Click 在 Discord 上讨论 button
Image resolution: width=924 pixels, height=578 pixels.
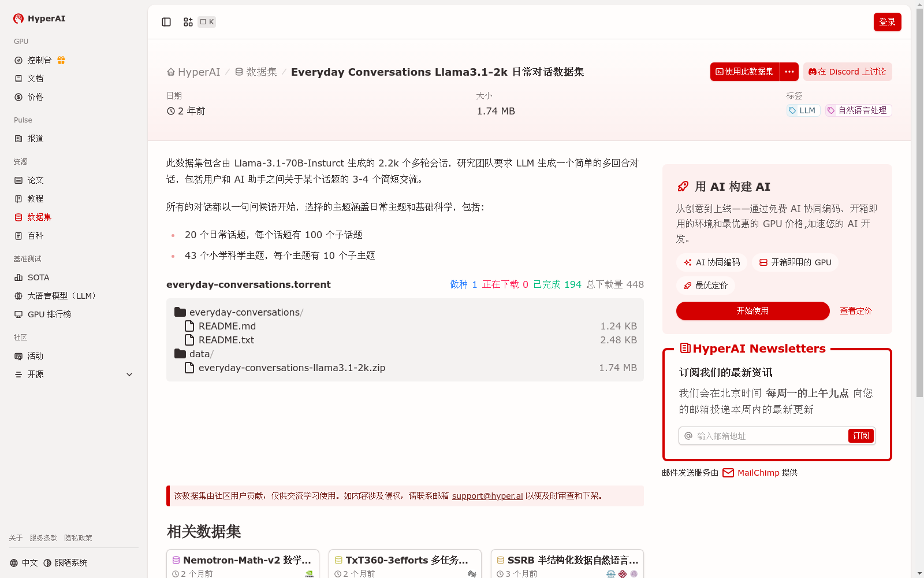tap(848, 72)
